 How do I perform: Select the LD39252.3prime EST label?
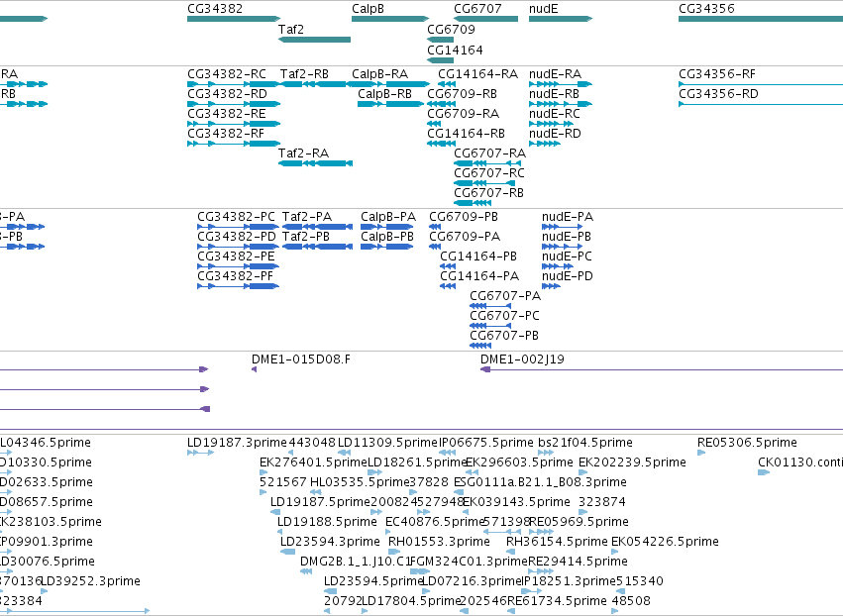(91, 581)
